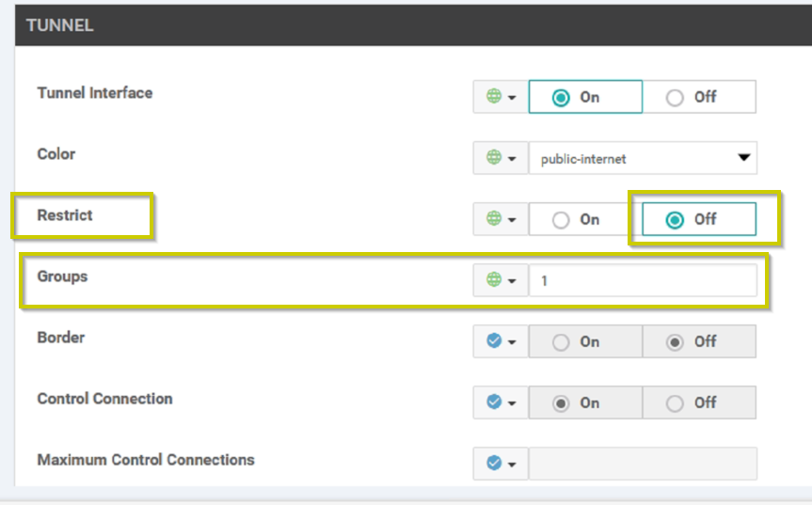The height and width of the screenshot is (505, 812).
Task: Select On for the Border option
Action: (585, 341)
